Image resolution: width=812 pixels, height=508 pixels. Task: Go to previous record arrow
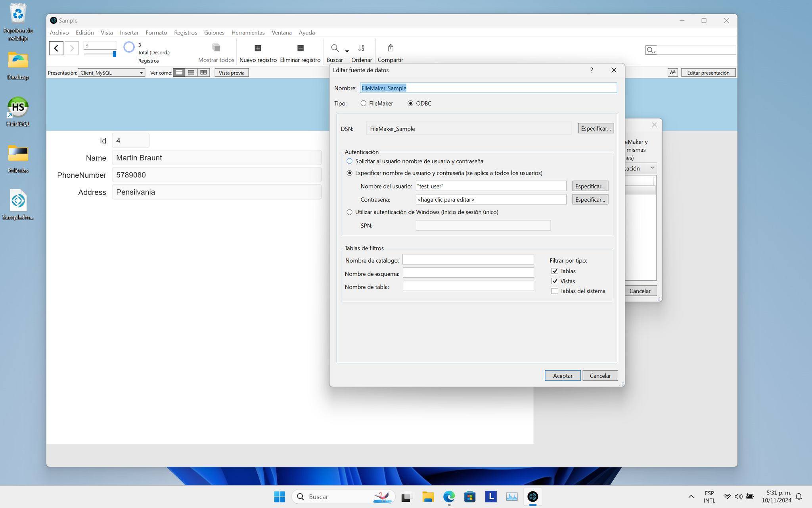pyautogui.click(x=56, y=48)
